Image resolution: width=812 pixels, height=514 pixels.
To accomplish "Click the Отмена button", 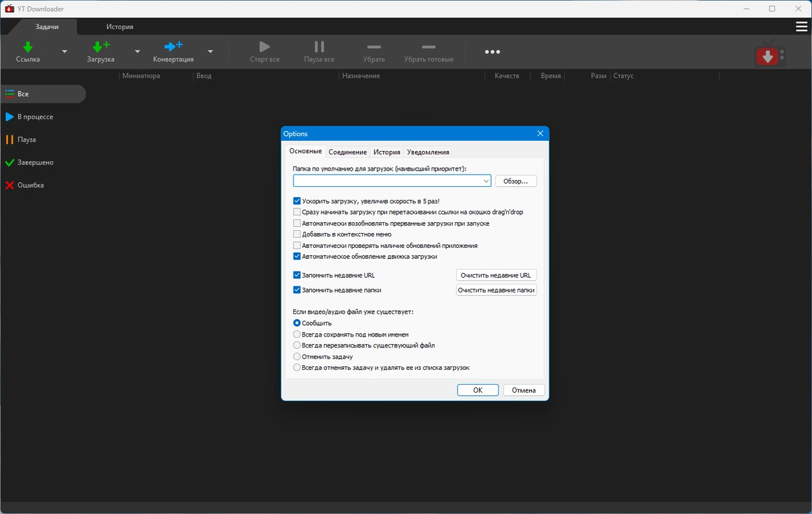I will [x=524, y=390].
